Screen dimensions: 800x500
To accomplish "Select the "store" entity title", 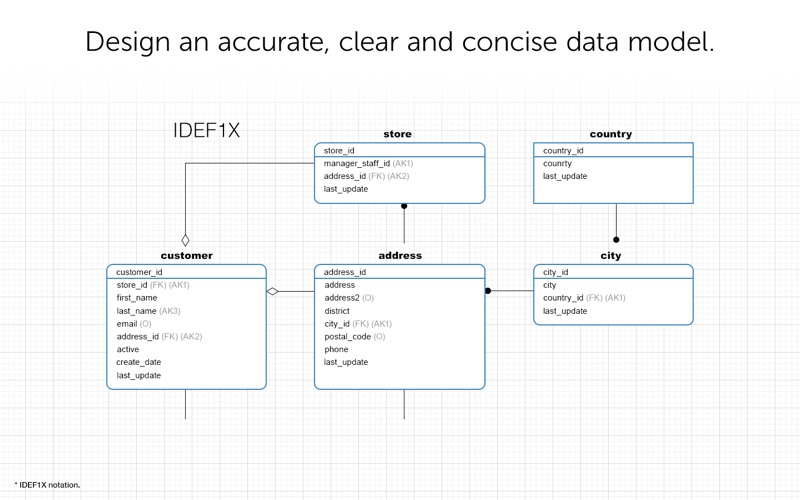I will point(397,134).
